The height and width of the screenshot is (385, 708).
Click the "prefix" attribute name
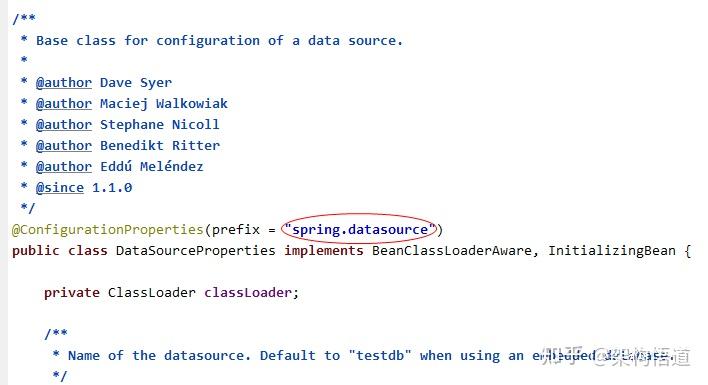pyautogui.click(x=236, y=230)
